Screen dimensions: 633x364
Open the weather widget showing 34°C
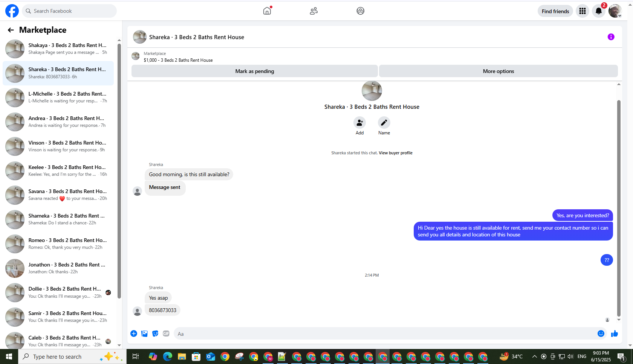coord(511,356)
